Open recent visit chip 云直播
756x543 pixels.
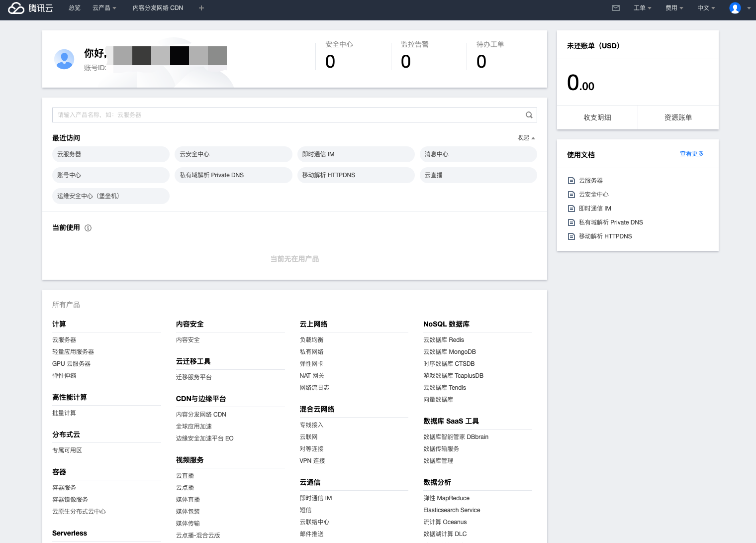tap(478, 175)
